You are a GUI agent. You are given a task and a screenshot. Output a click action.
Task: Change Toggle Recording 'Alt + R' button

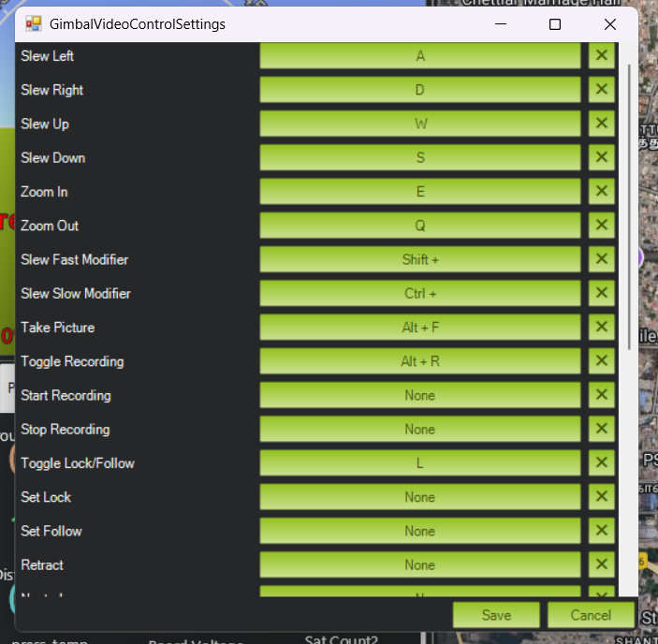coord(420,361)
